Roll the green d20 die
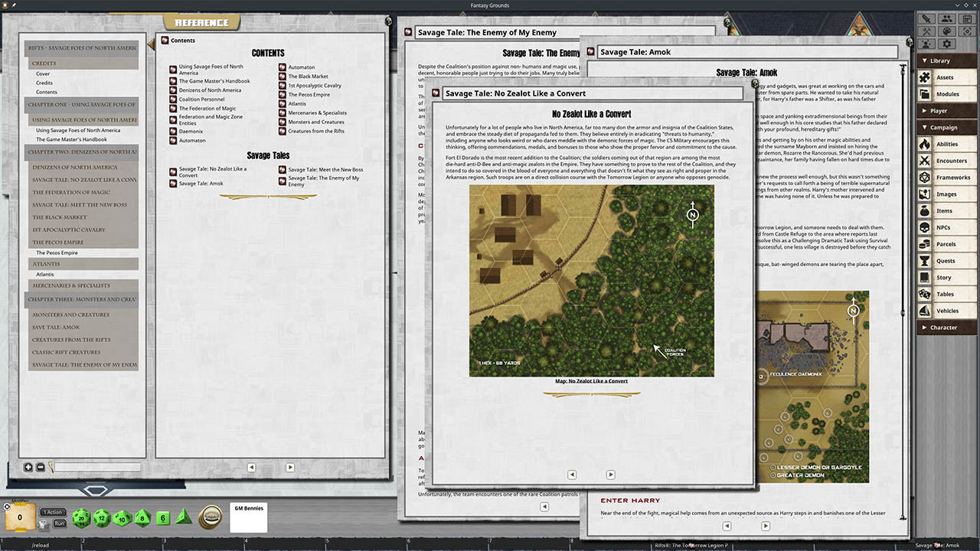 tap(80, 517)
